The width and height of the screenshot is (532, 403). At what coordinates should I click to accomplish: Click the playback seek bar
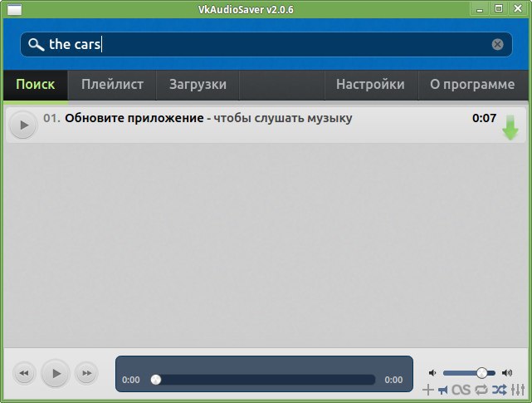[x=263, y=380]
